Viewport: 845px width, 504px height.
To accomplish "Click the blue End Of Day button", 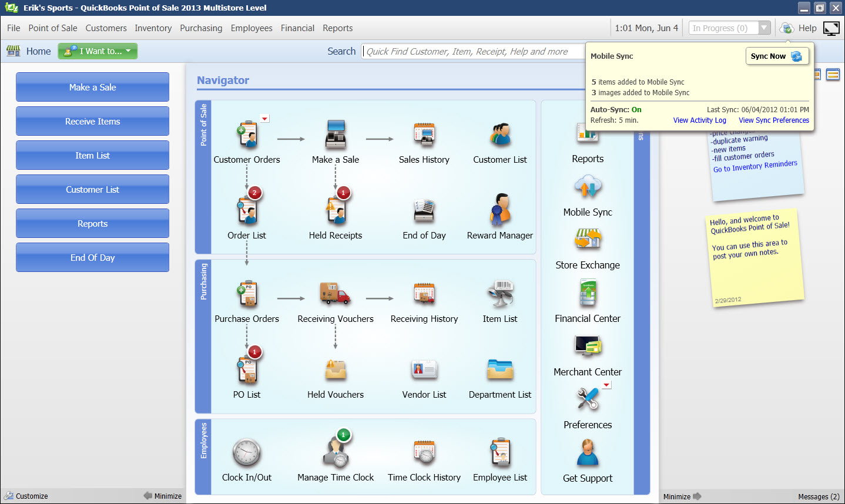I will pyautogui.click(x=92, y=258).
